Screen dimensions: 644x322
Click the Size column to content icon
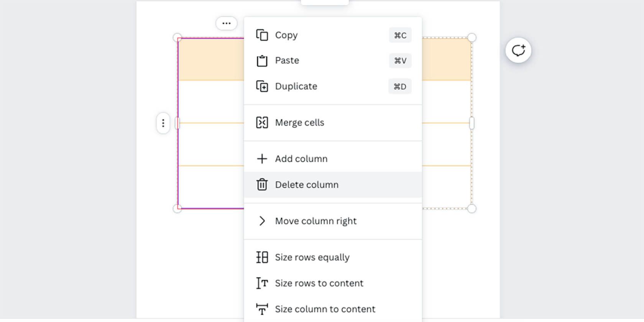pyautogui.click(x=262, y=309)
